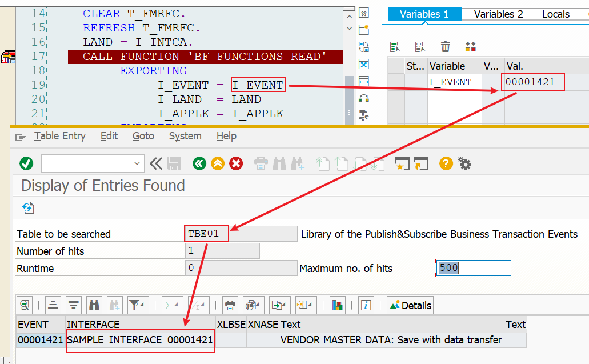Image resolution: width=589 pixels, height=364 pixels.
Task: Open the Subtotals dropdown
Action: [x=199, y=305]
